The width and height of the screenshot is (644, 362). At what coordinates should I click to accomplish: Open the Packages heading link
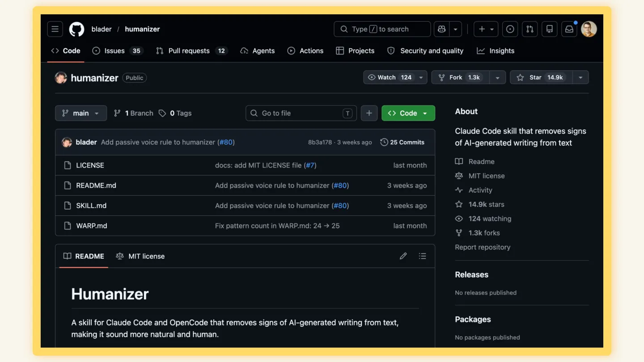(473, 319)
